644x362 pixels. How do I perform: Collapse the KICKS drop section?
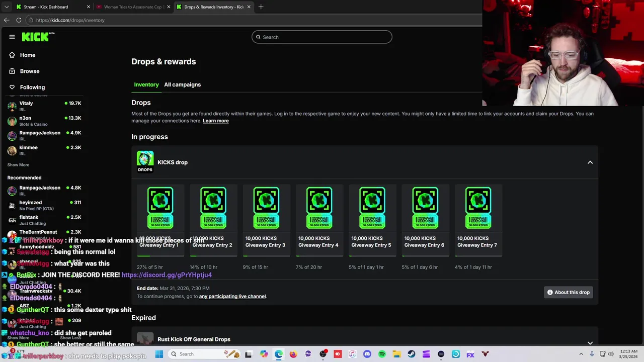click(590, 162)
